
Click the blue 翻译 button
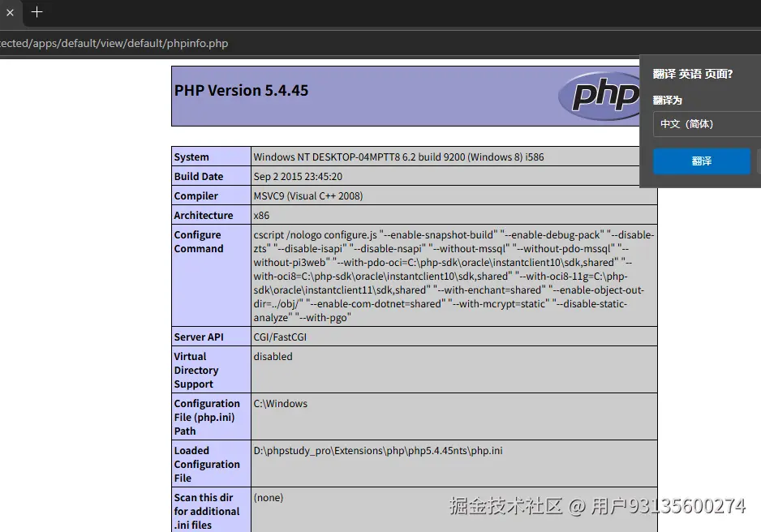[701, 161]
